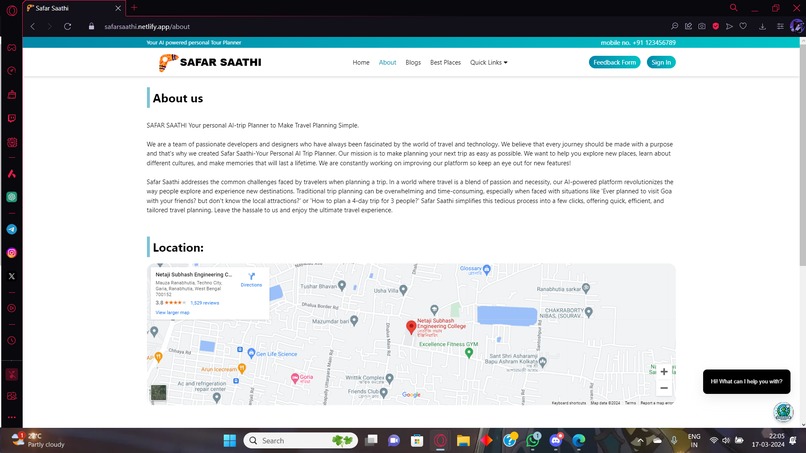Viewport: 806px width, 453px height.
Task: Go back to previous page
Action: (33, 26)
